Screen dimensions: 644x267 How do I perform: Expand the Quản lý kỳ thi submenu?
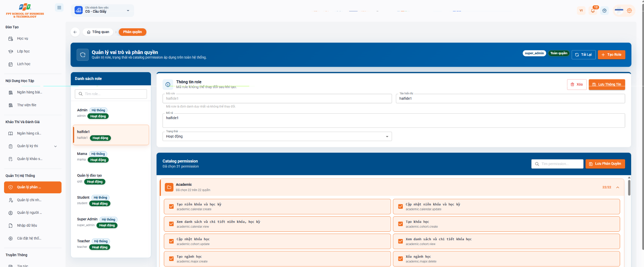coord(55,146)
